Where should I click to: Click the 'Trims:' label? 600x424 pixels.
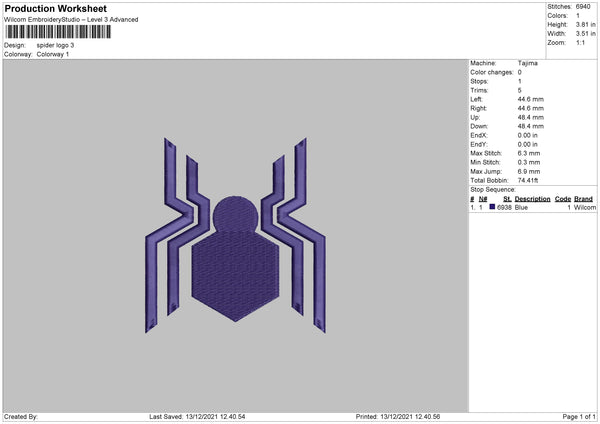click(x=479, y=90)
